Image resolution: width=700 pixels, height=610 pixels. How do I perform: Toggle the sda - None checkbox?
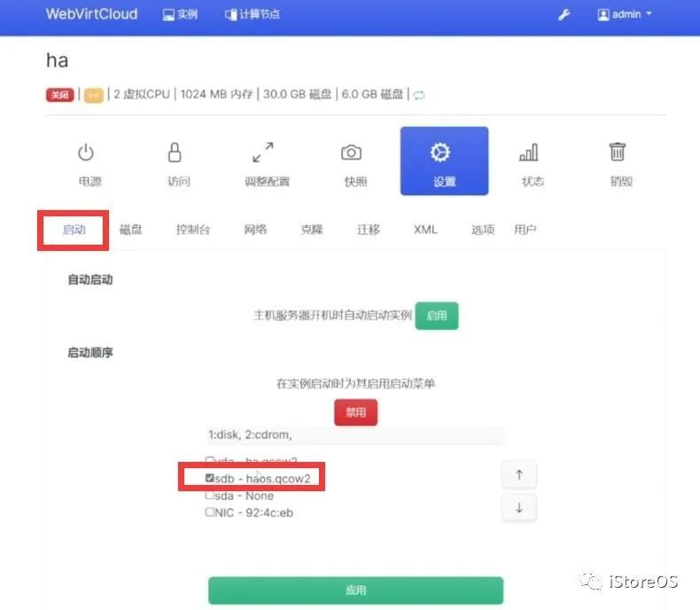(x=210, y=496)
